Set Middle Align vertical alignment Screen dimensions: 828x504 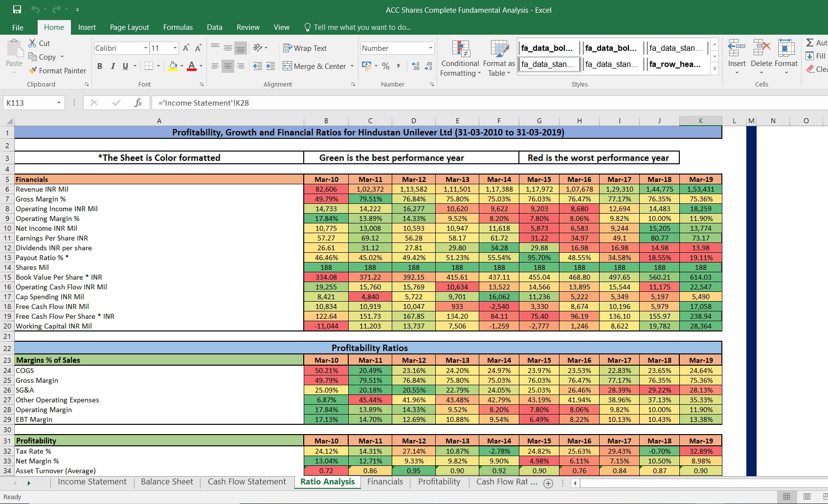coord(228,48)
